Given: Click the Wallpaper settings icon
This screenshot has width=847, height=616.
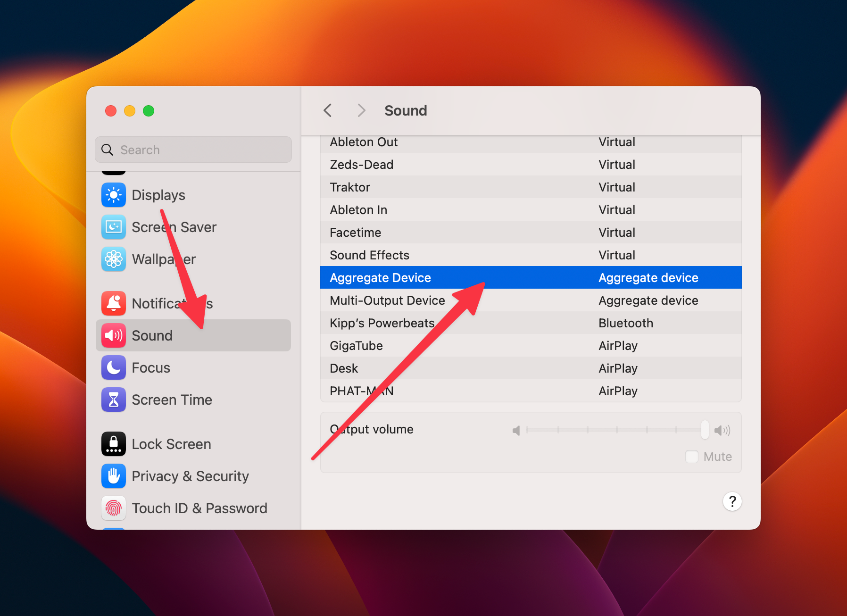Looking at the screenshot, I should (x=113, y=259).
